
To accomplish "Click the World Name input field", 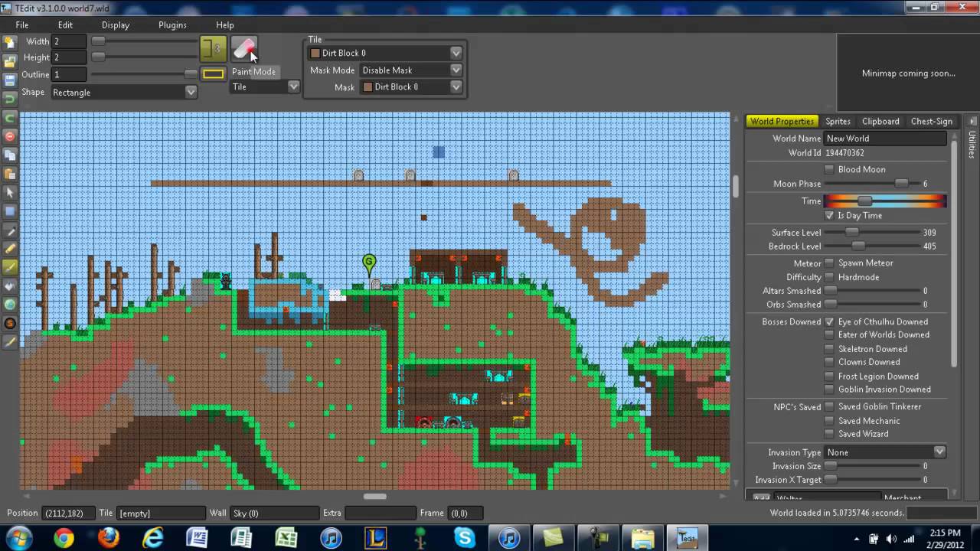I will pyautogui.click(x=885, y=139).
